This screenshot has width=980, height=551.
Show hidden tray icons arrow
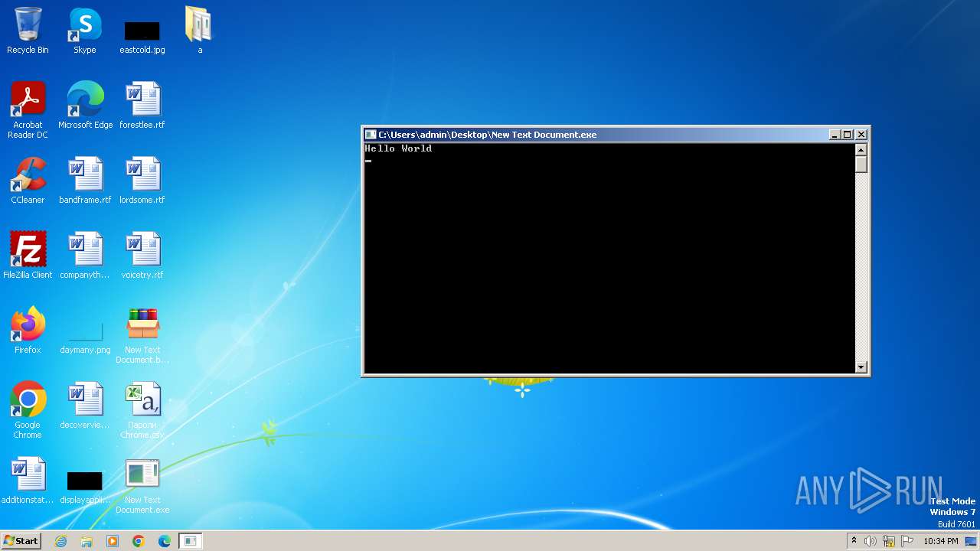coord(854,541)
